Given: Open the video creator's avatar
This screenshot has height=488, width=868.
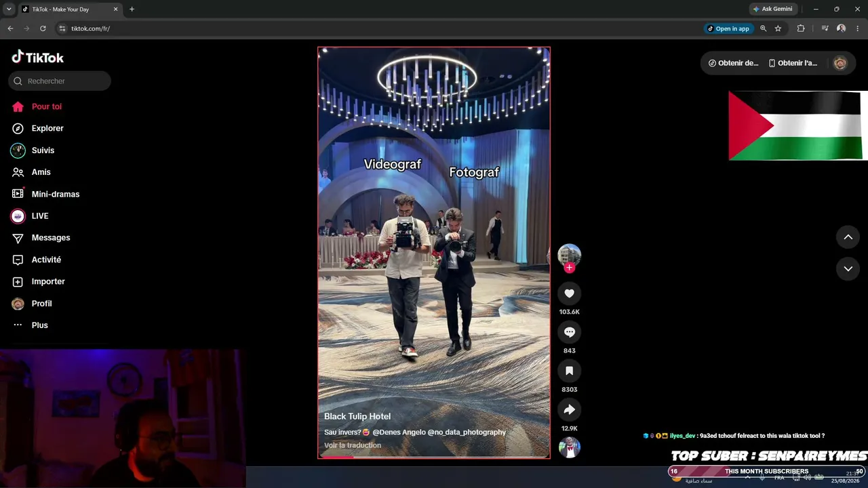Looking at the screenshot, I should 569,255.
